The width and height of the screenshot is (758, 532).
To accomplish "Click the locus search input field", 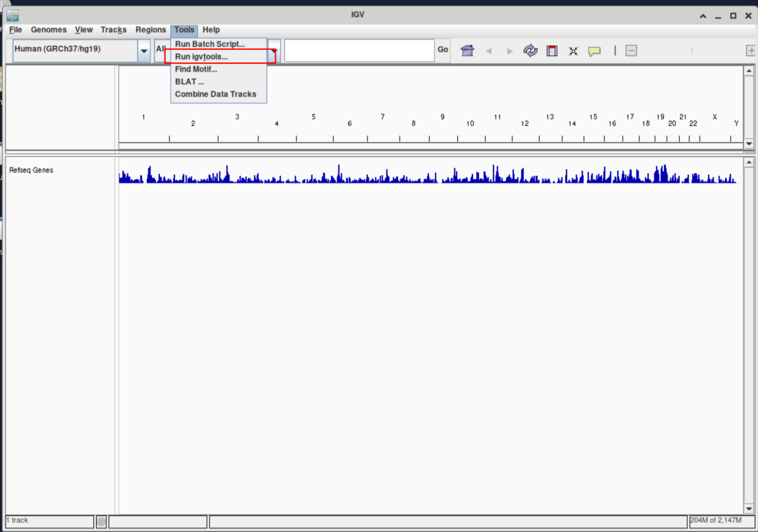I will pos(359,51).
